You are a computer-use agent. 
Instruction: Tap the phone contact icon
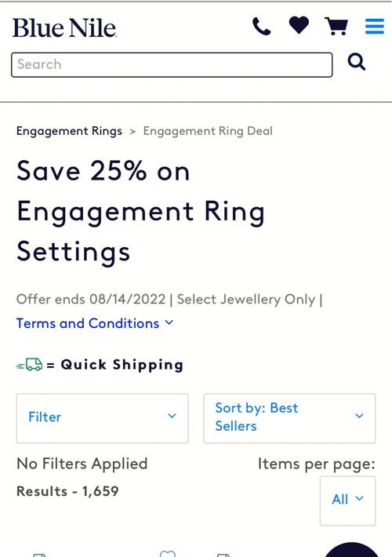pos(261,27)
